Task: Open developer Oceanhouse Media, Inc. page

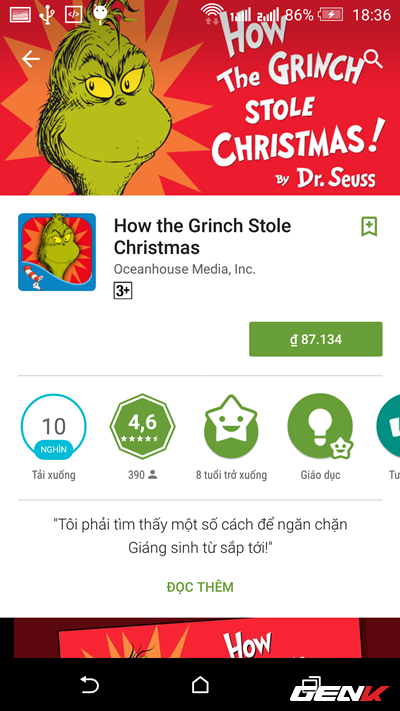Action: (x=185, y=269)
